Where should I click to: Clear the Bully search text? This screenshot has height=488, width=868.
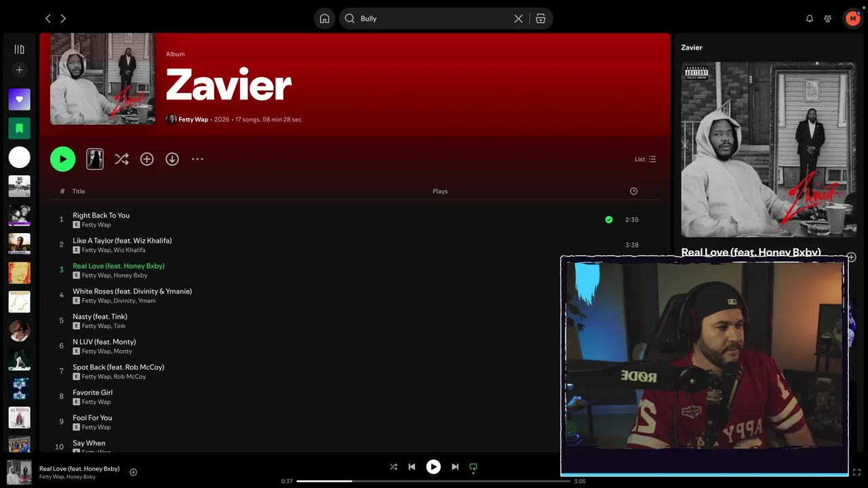point(518,19)
